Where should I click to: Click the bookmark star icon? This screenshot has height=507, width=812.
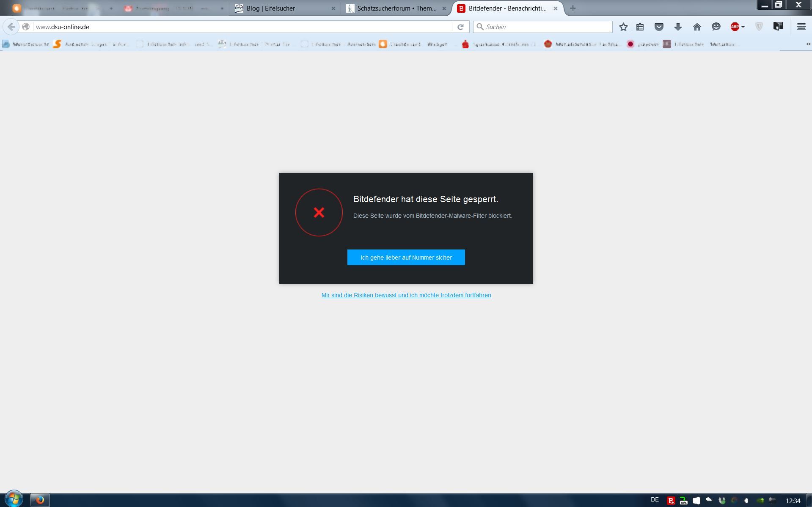coord(623,27)
